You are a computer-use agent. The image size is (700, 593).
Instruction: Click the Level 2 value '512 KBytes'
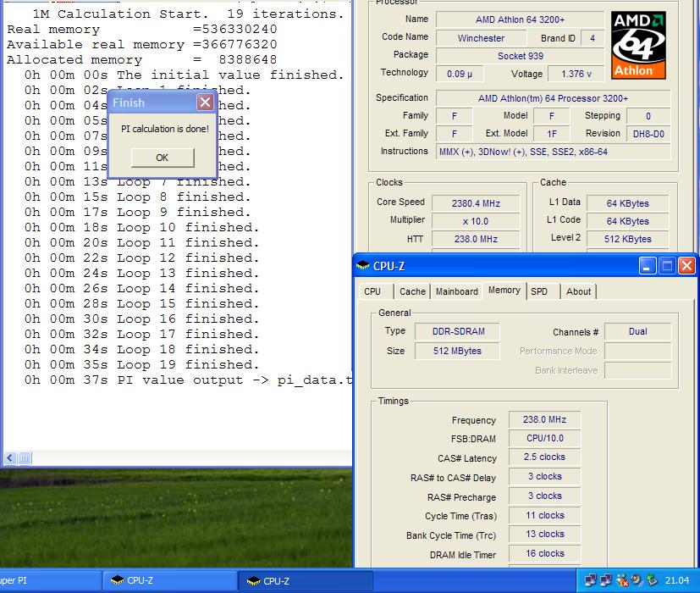coord(628,239)
